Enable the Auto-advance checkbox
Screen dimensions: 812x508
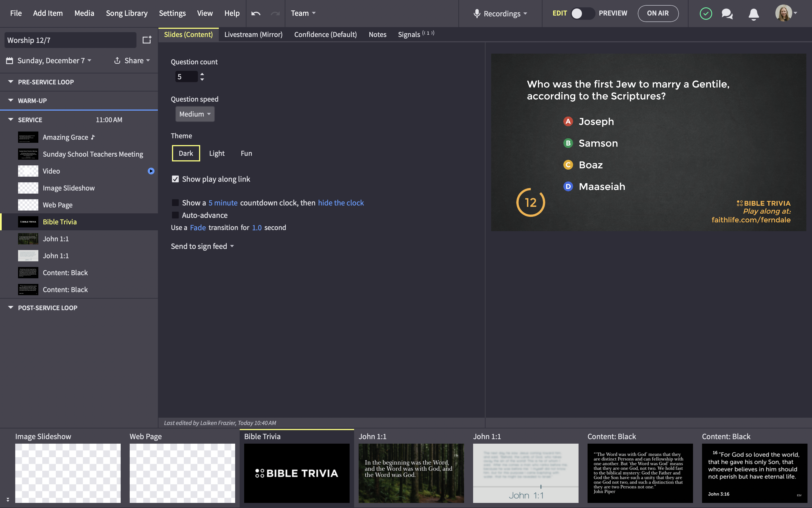[x=175, y=215]
